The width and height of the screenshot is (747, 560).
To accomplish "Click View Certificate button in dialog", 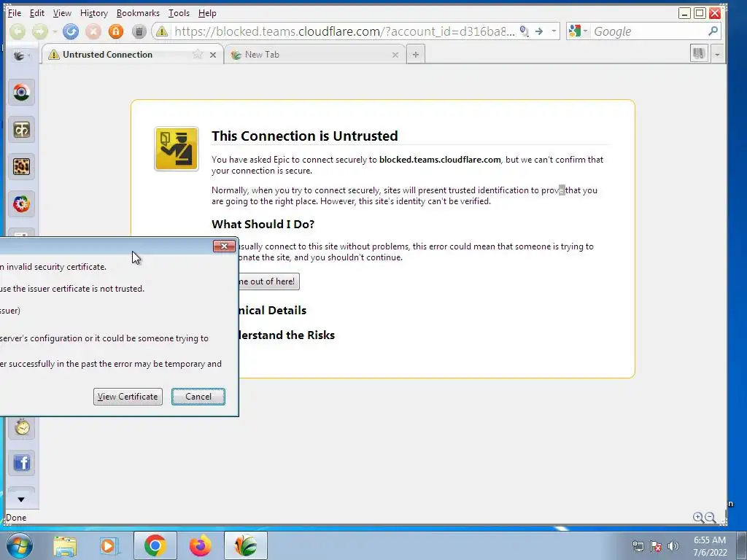I will pos(128,397).
